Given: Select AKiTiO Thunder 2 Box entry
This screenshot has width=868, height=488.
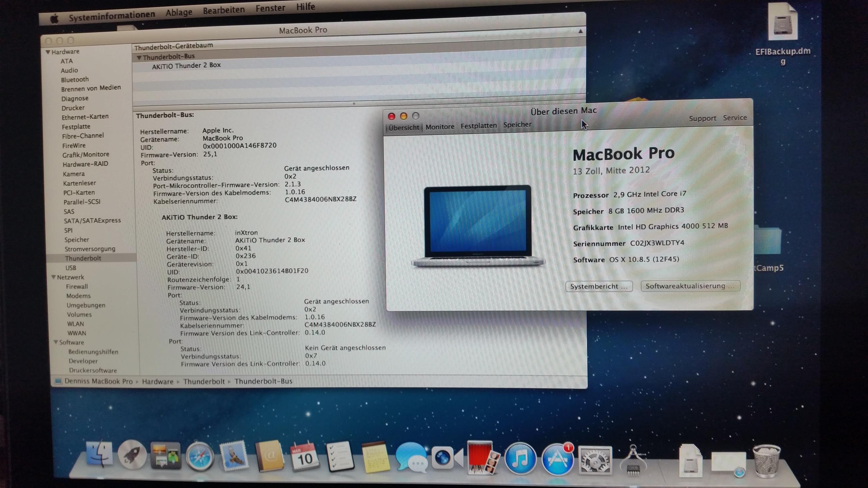Looking at the screenshot, I should click(x=186, y=66).
